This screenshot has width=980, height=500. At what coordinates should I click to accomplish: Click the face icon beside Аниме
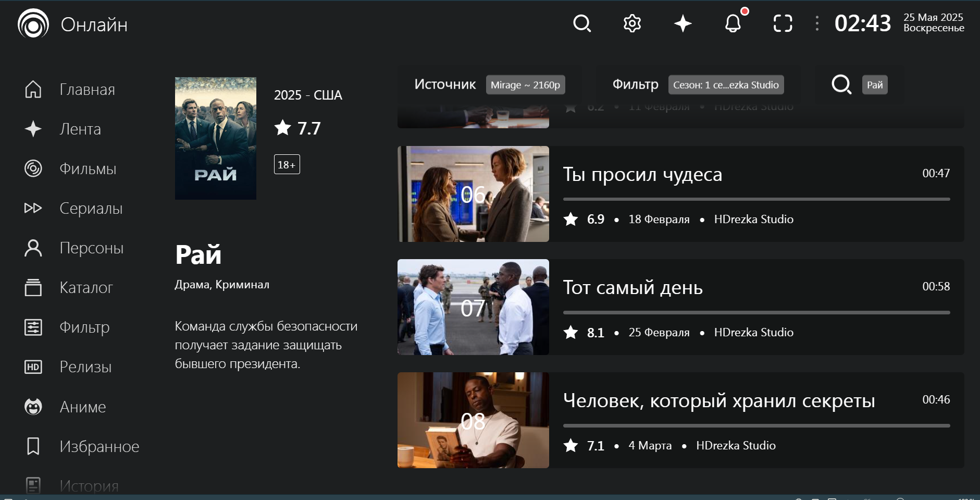[33, 406]
